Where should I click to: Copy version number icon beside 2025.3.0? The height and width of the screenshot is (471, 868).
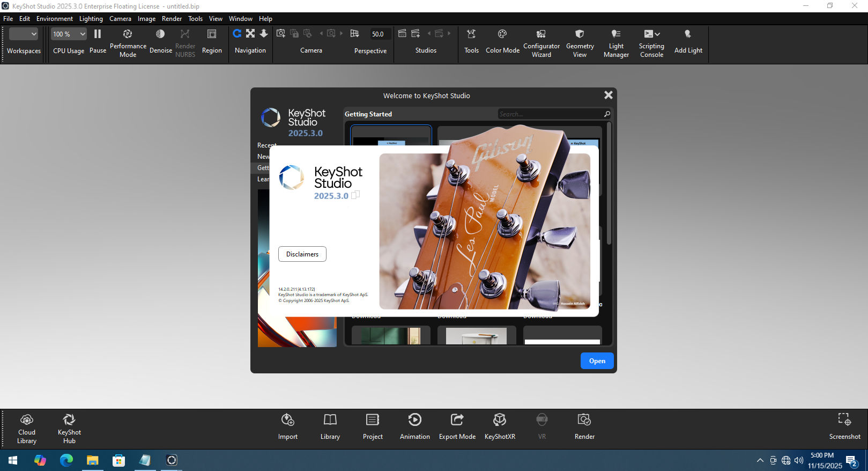click(355, 195)
